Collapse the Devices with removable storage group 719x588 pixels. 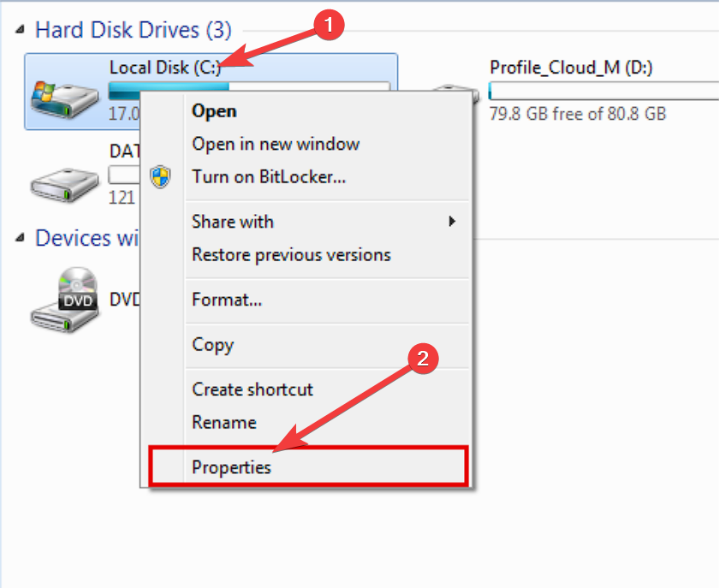(x=20, y=239)
